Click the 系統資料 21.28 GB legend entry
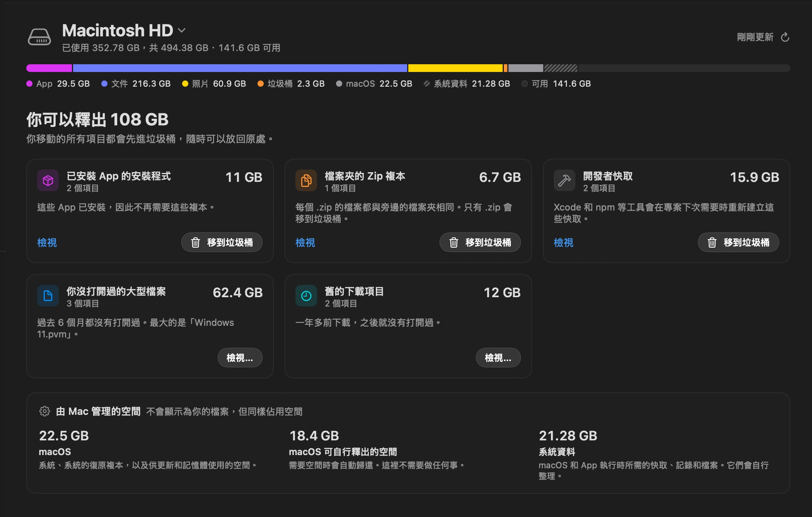The height and width of the screenshot is (517, 812). (467, 84)
